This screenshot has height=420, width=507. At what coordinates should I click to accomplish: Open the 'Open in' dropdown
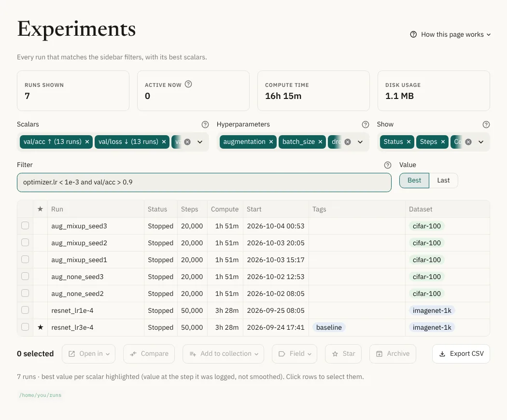pos(88,354)
